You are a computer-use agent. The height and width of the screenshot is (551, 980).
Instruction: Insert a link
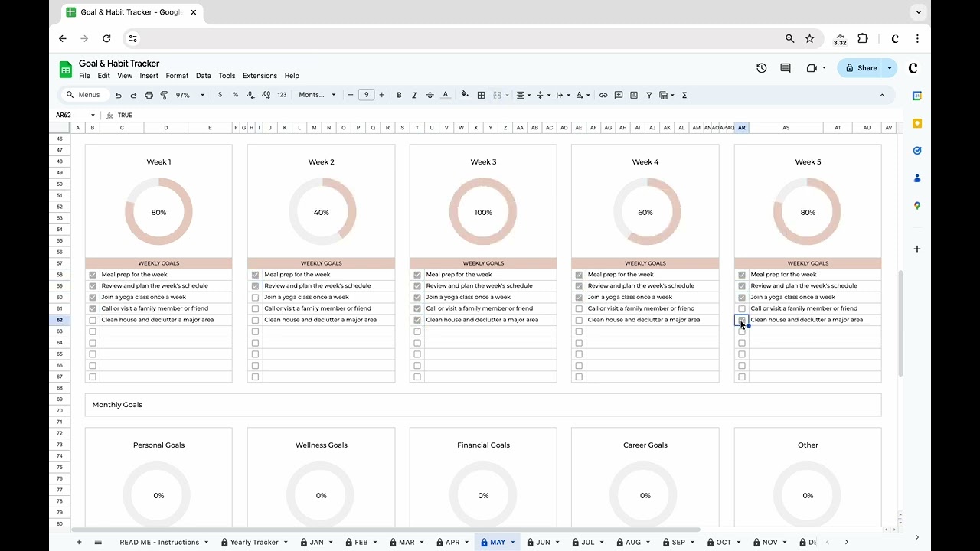pos(603,95)
